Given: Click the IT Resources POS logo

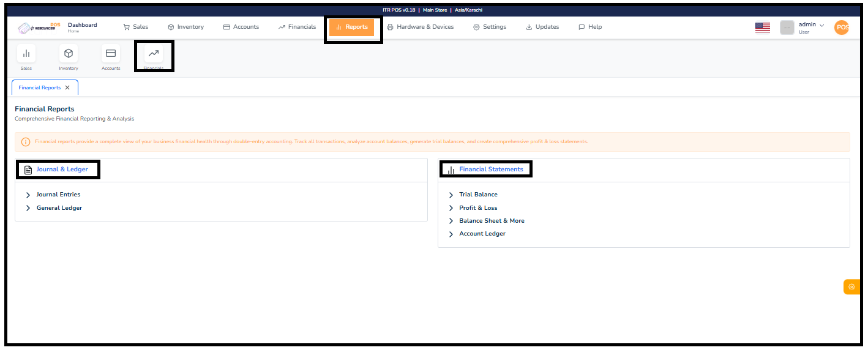Looking at the screenshot, I should pyautogui.click(x=39, y=27).
